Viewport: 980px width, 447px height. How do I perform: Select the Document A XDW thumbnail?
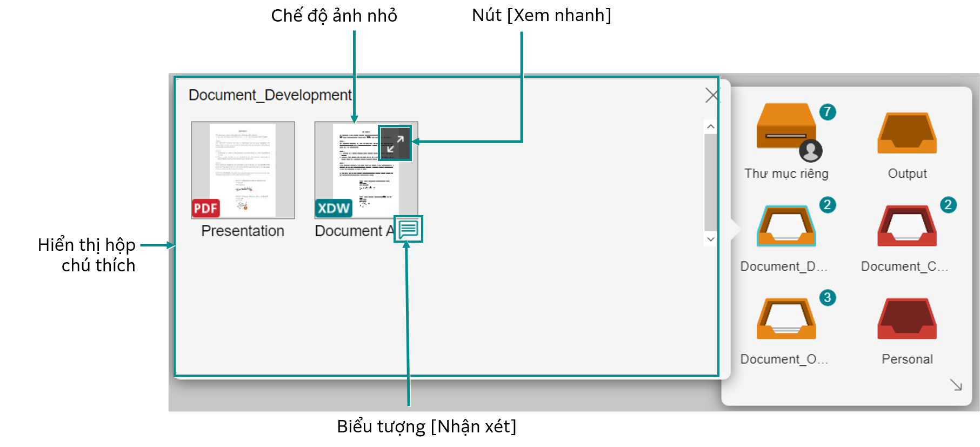click(366, 170)
